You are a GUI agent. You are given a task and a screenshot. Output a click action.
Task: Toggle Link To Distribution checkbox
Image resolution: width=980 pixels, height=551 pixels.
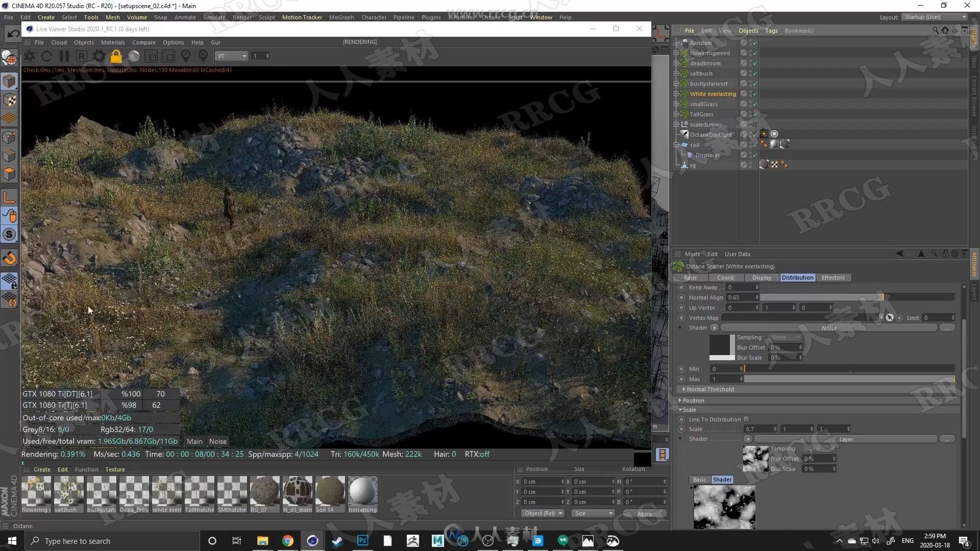[746, 419]
